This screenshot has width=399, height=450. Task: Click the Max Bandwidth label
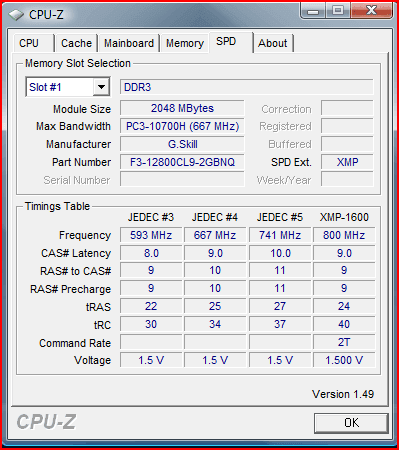pyautogui.click(x=73, y=126)
